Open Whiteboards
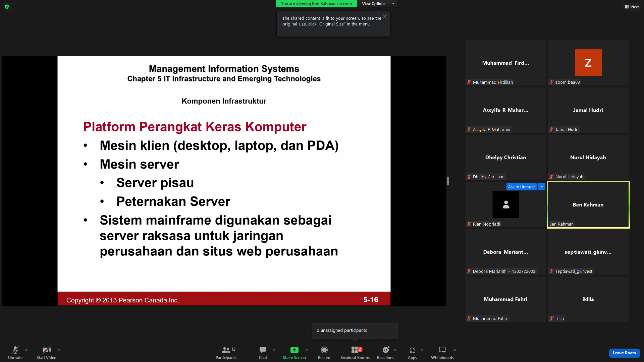Viewport: 644px width, 362px height. tap(442, 353)
